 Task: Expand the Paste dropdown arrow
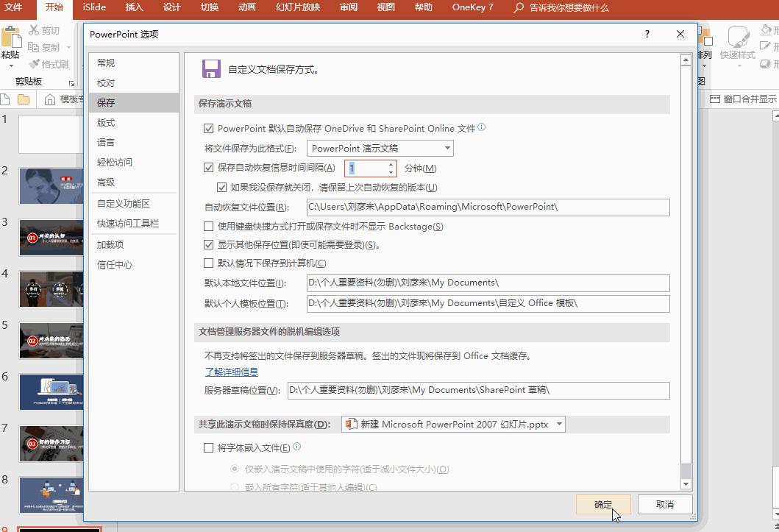tap(11, 65)
